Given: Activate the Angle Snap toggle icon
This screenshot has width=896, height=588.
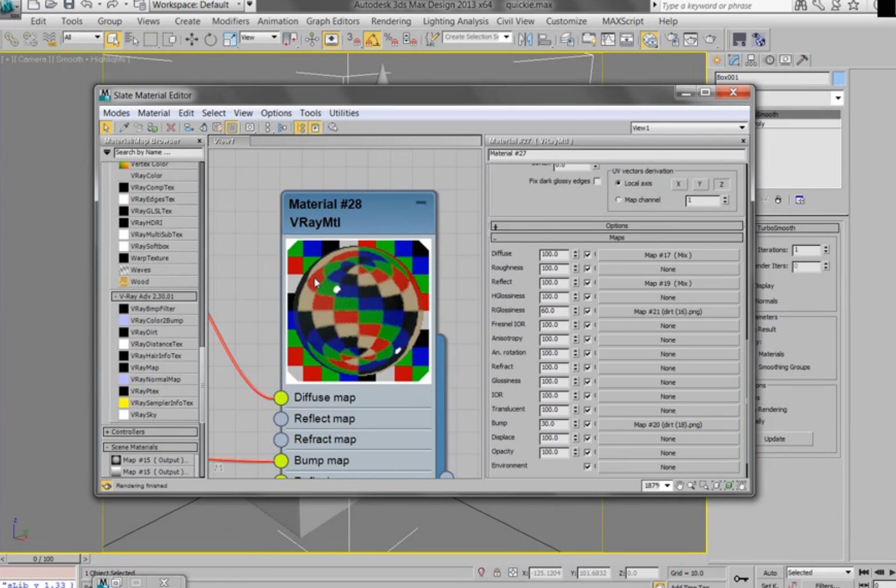Looking at the screenshot, I should point(372,40).
